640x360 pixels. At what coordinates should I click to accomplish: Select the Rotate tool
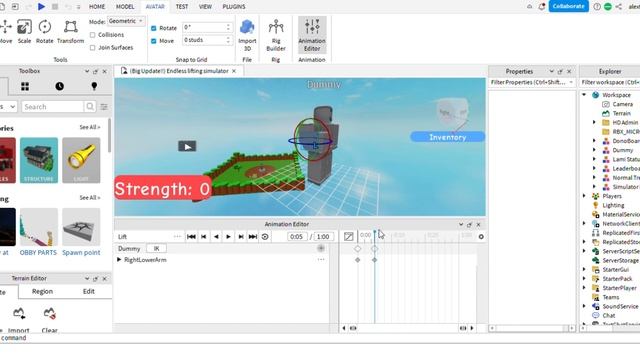[x=44, y=31]
